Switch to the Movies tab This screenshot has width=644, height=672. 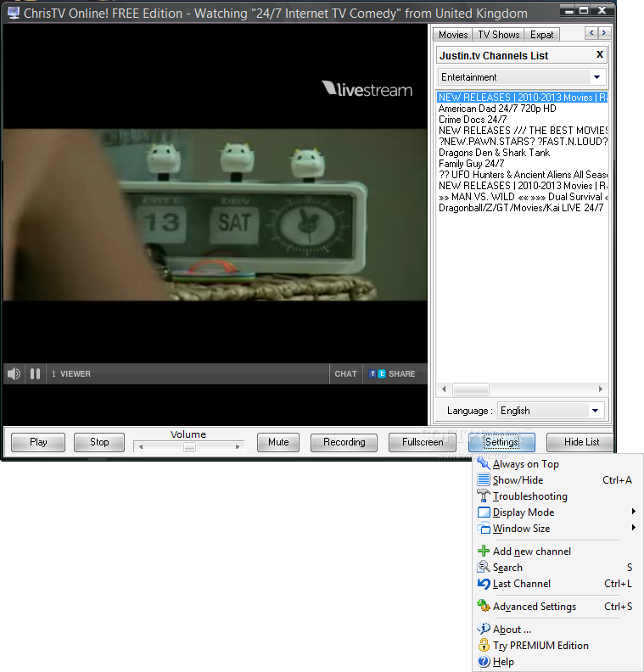coord(453,34)
